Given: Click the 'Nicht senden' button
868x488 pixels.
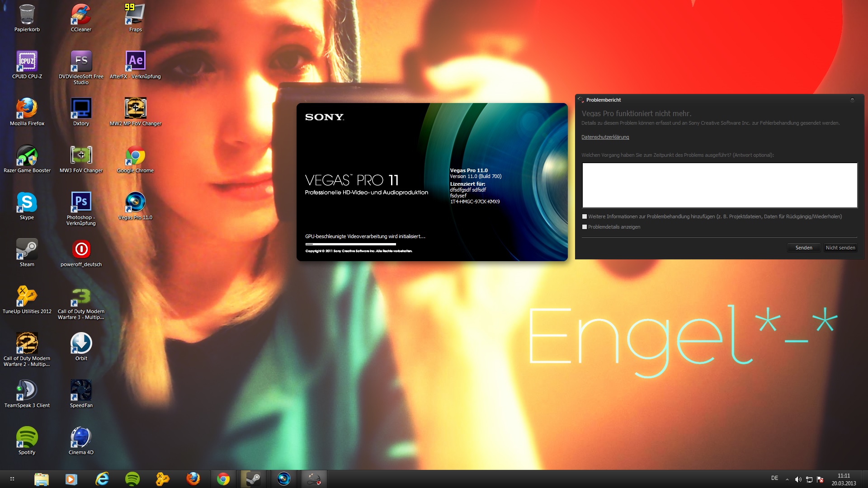Looking at the screenshot, I should coord(840,248).
